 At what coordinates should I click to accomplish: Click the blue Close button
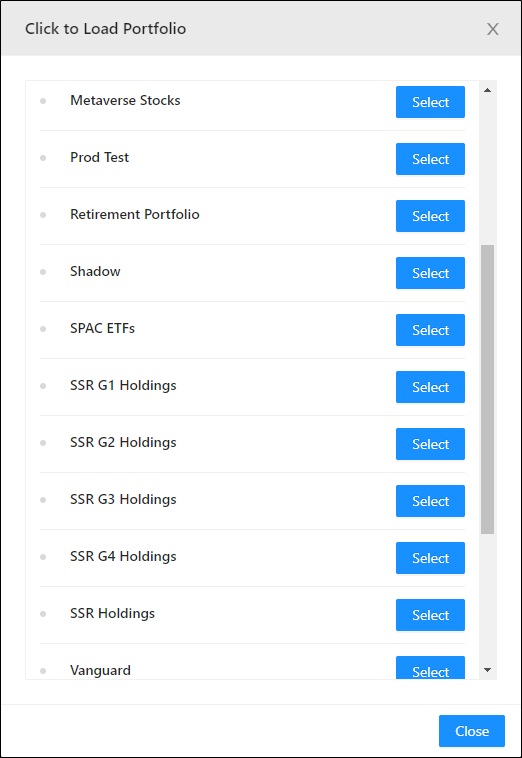click(x=472, y=731)
